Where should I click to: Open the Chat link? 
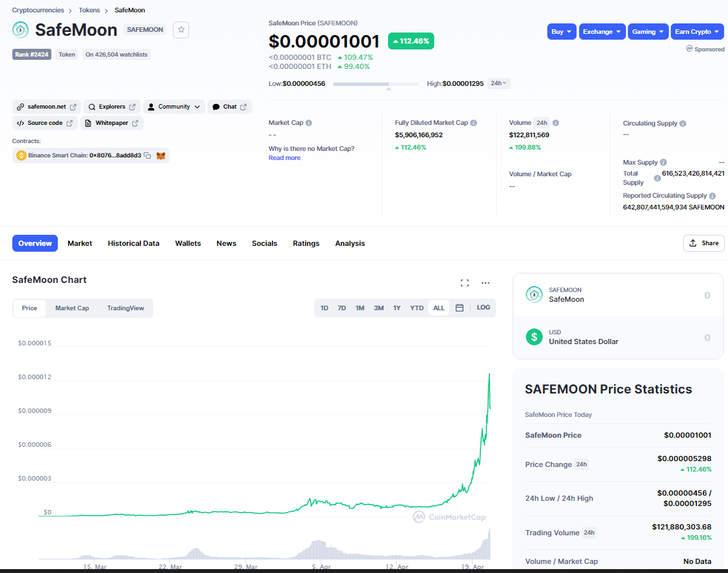tap(229, 107)
